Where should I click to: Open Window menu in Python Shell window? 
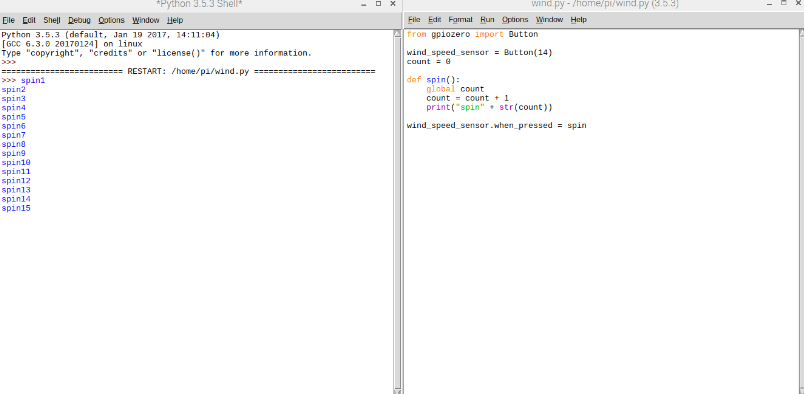coord(146,21)
